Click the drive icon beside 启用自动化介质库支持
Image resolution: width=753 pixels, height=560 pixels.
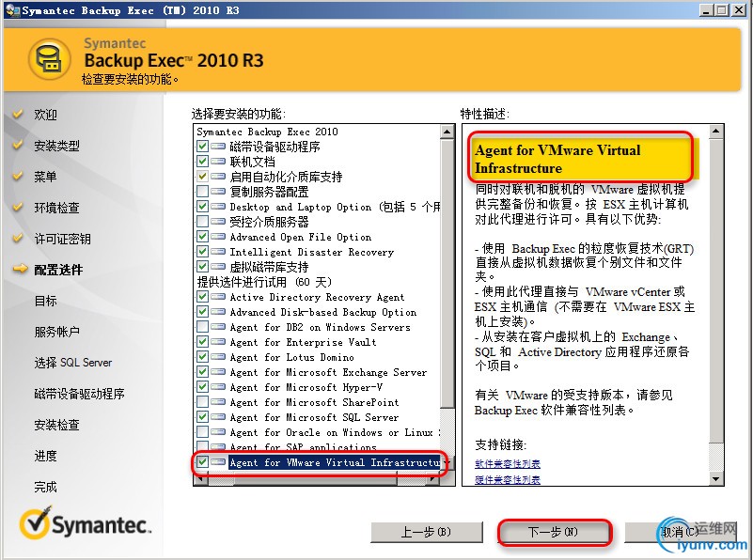point(218,177)
